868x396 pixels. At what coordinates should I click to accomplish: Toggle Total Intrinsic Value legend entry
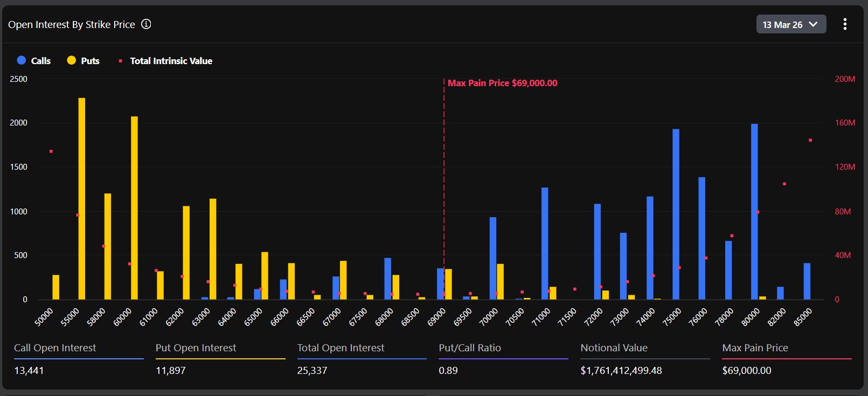tap(165, 61)
